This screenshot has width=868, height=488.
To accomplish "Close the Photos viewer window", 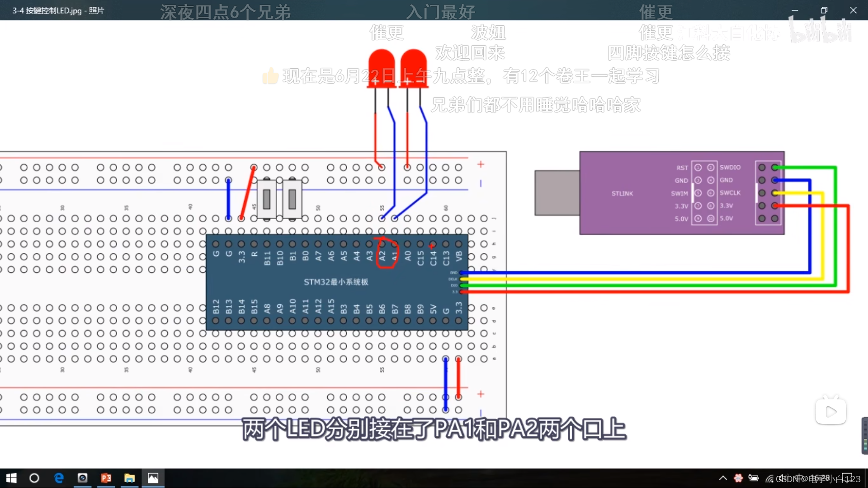I will coord(853,10).
